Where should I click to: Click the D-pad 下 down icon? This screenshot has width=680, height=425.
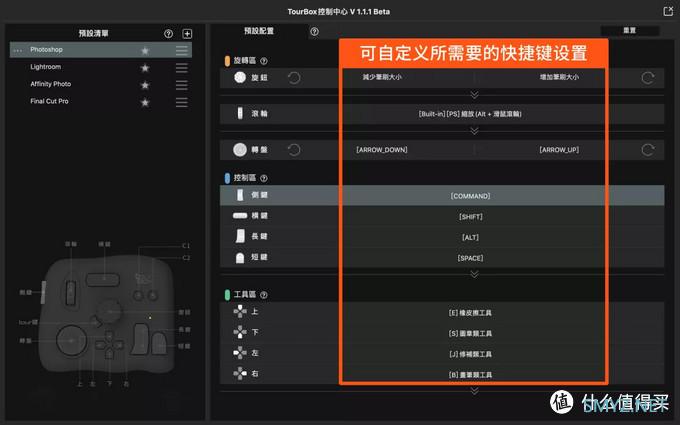point(240,332)
